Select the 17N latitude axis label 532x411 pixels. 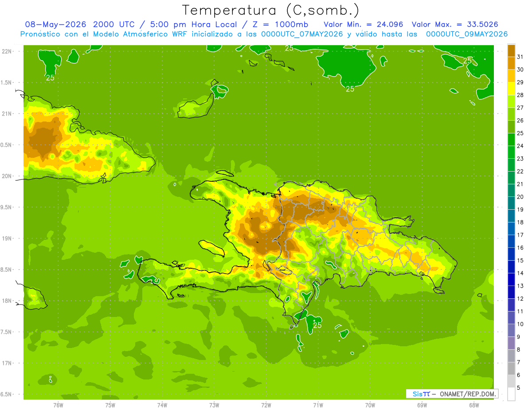pos(7,363)
